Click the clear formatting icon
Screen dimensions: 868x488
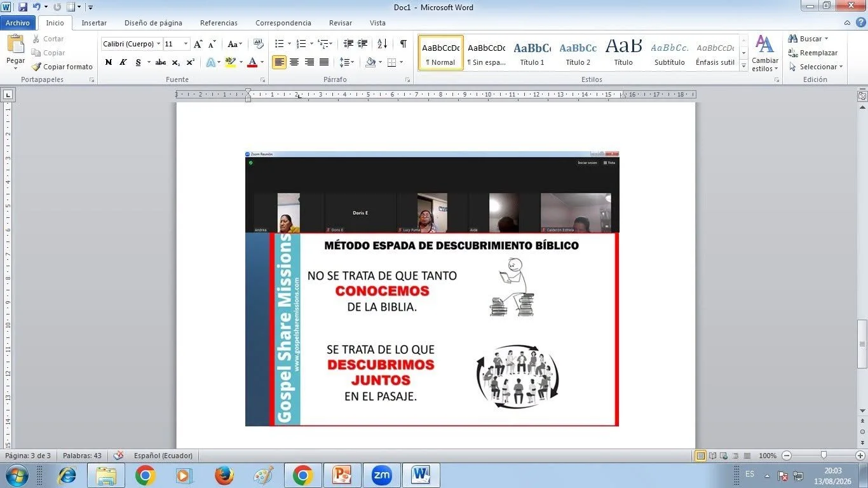(x=258, y=44)
